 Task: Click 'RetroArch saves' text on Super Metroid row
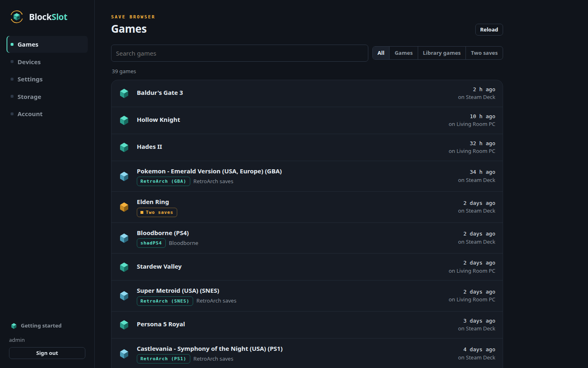pyautogui.click(x=216, y=301)
